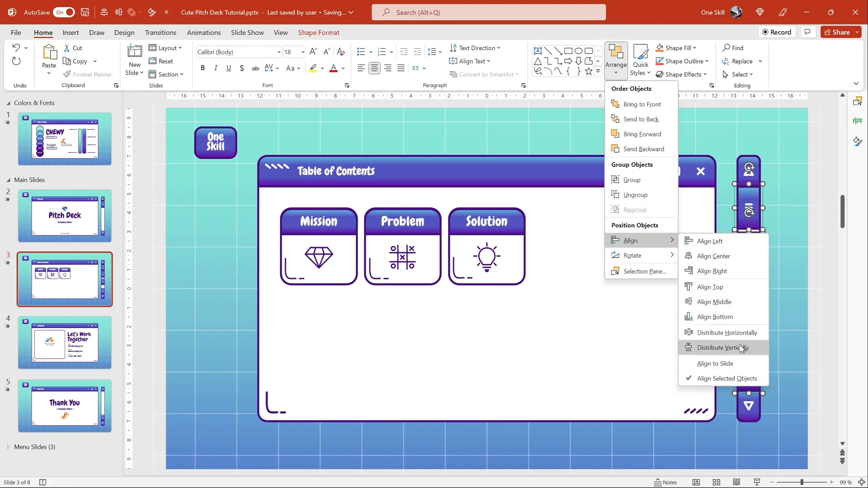The height and width of the screenshot is (488, 868).
Task: Switch to the Shape Format tab
Action: [x=319, y=33]
